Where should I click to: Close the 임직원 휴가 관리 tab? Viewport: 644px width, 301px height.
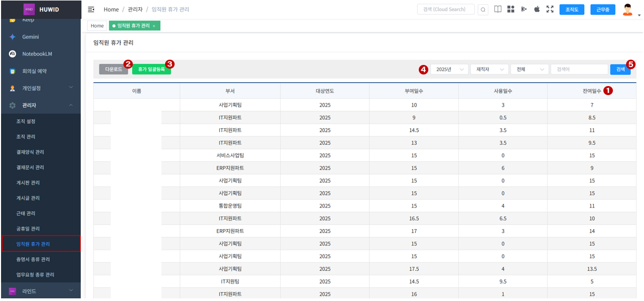pos(154,26)
